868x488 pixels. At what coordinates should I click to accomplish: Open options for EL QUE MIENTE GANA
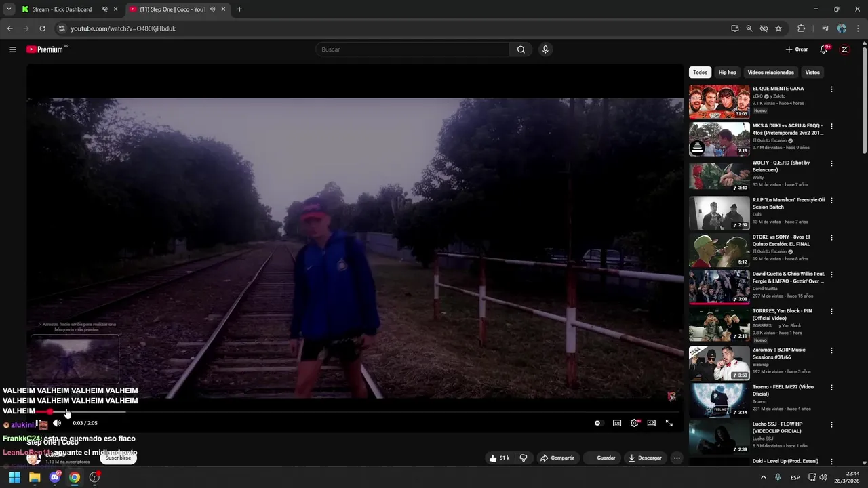click(x=831, y=89)
